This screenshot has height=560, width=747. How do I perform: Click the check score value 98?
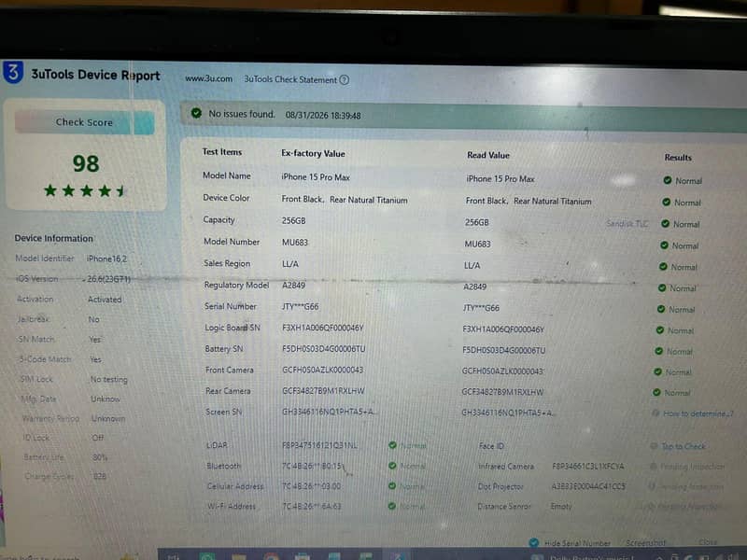pos(86,164)
